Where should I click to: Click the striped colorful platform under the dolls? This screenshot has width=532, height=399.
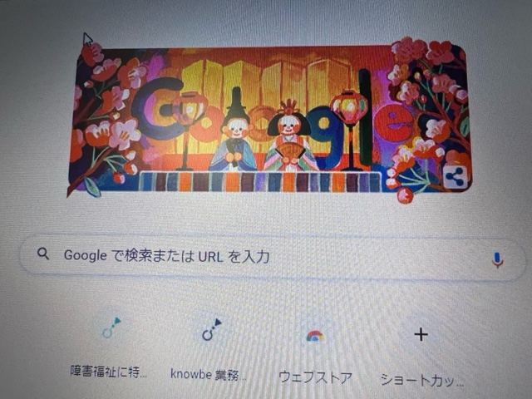click(260, 182)
